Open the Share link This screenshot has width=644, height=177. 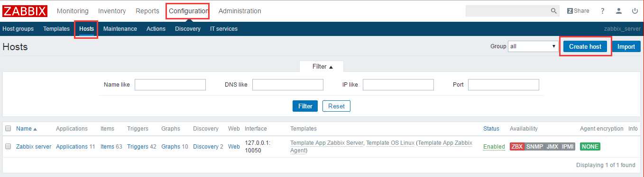click(x=578, y=11)
